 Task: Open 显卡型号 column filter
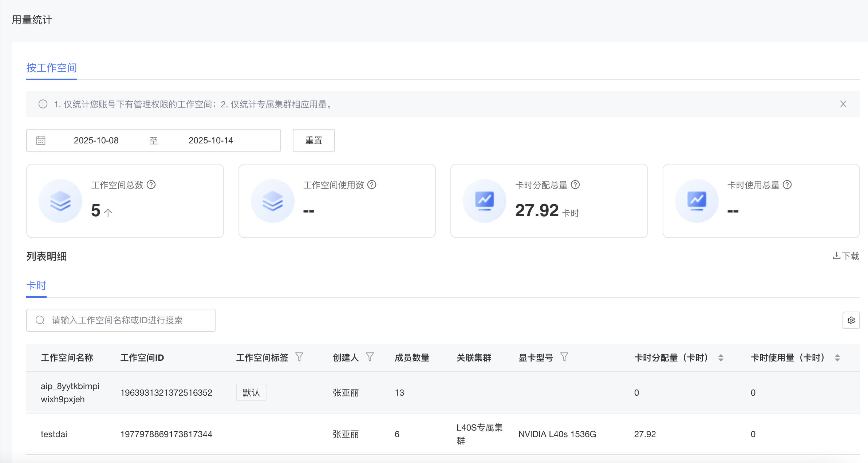pos(564,357)
